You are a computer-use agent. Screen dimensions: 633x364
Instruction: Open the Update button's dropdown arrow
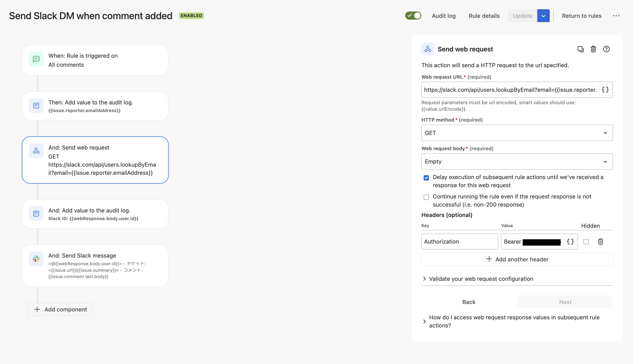(x=543, y=16)
